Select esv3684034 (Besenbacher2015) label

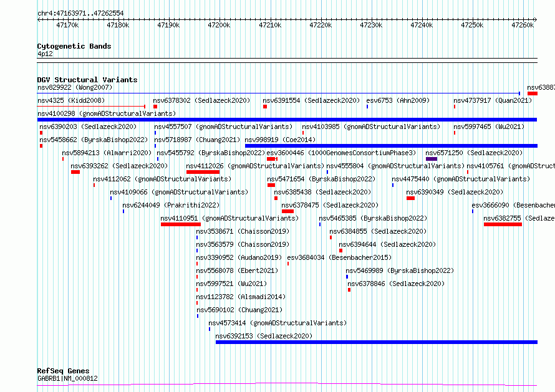click(339, 257)
